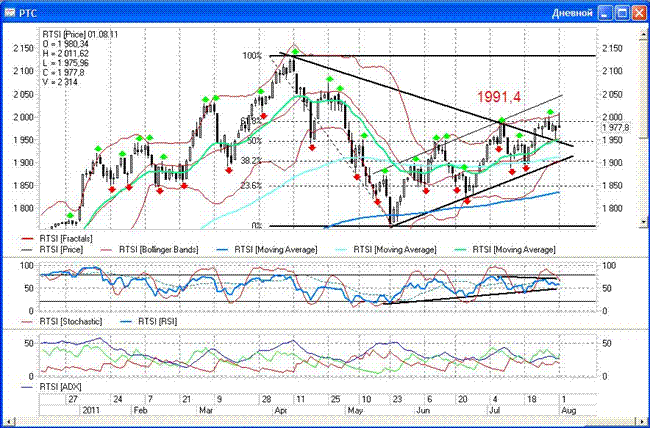Click the date label '23' on time axis
Screen dimensions: 650x428
[x=398, y=399]
